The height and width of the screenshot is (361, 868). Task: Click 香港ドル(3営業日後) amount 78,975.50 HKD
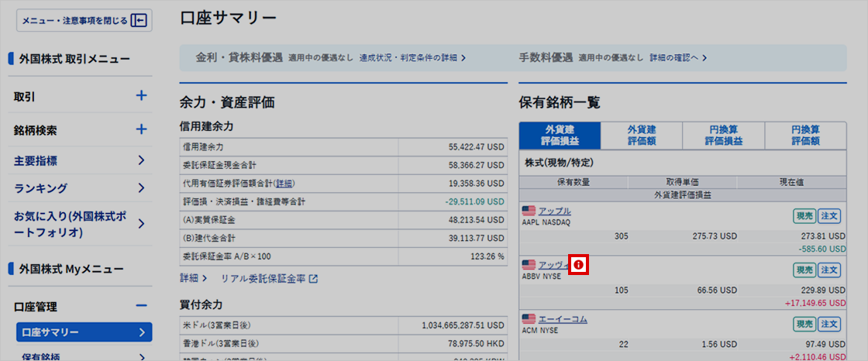476,343
